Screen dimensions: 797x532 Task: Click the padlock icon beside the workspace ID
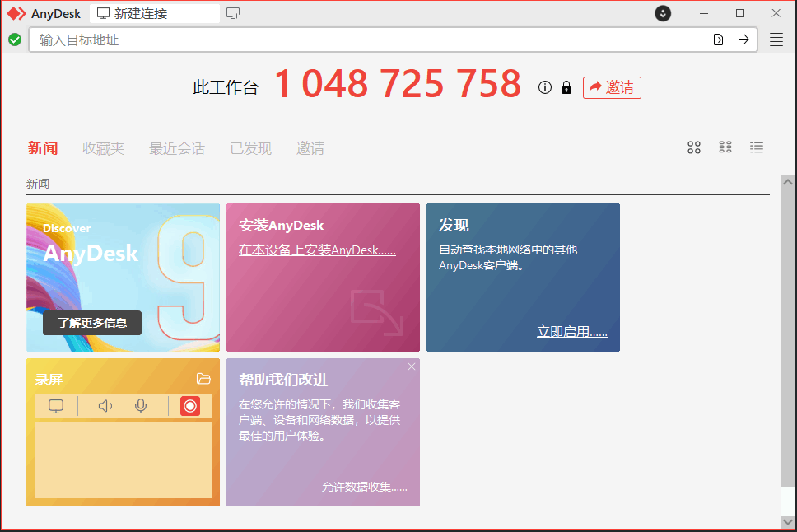[566, 87]
